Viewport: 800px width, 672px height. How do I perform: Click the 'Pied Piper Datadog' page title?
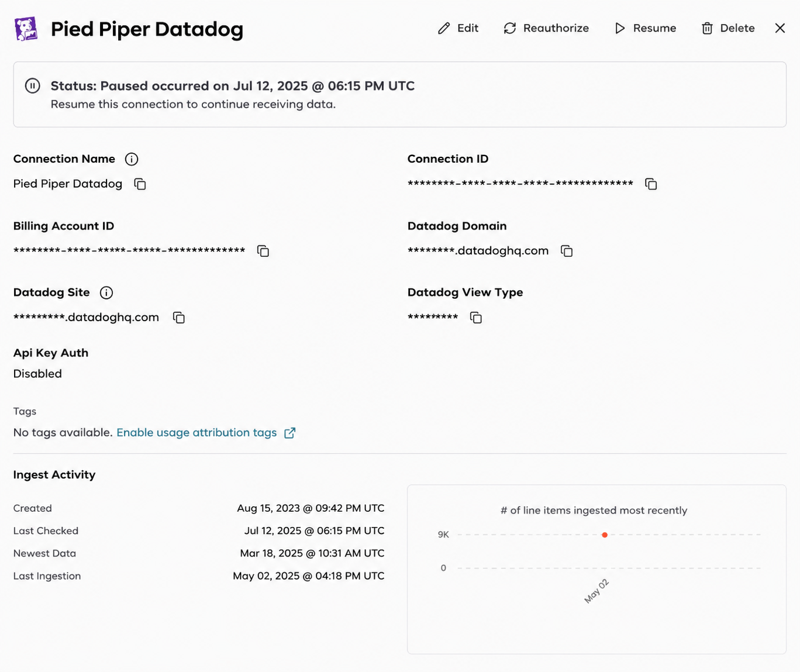147,29
